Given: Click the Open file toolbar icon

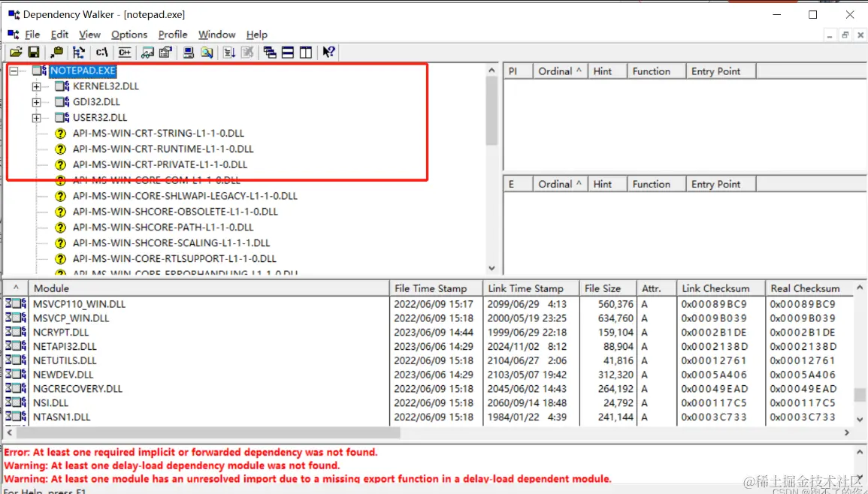Looking at the screenshot, I should (x=16, y=53).
